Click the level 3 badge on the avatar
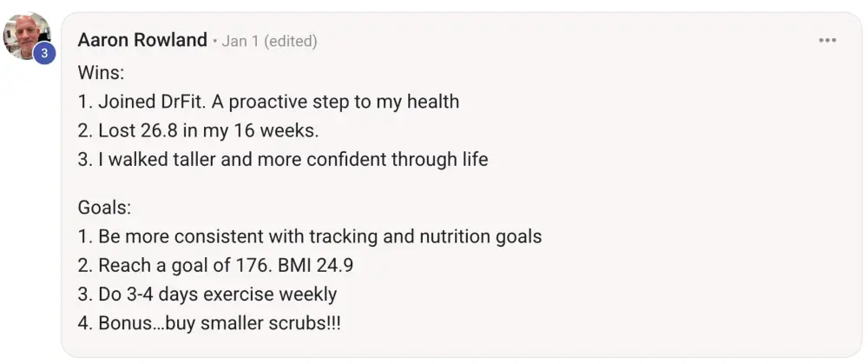Viewport: 868px width, 364px height. [44, 54]
